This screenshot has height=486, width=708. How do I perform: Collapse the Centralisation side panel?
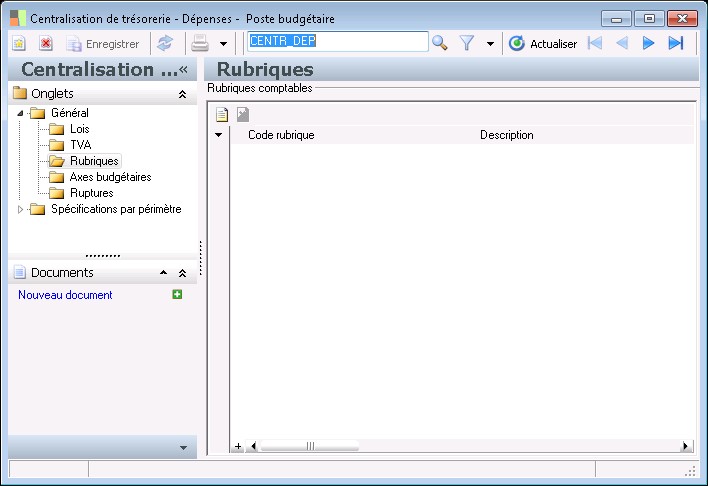coord(183,69)
